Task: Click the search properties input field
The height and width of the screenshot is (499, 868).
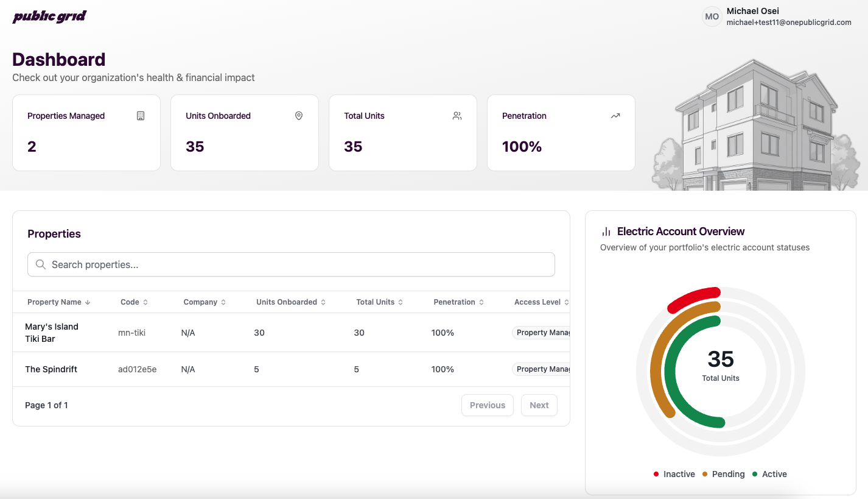Action: coord(291,264)
